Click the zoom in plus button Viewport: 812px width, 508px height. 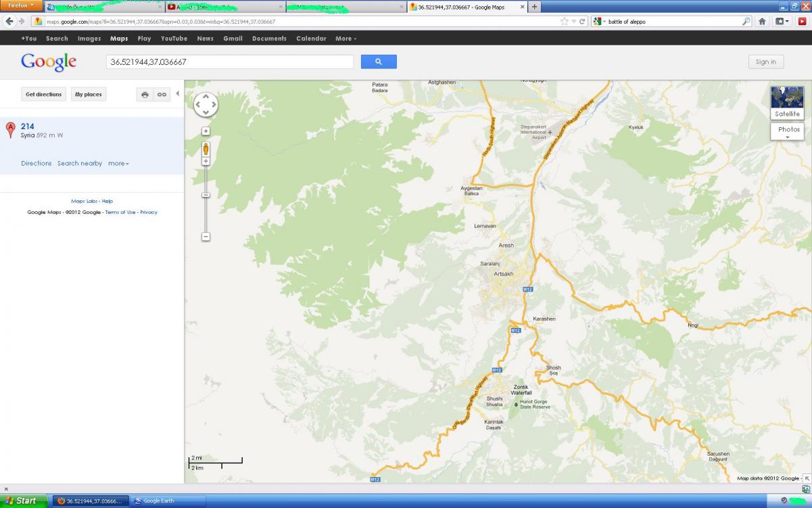coord(206,162)
